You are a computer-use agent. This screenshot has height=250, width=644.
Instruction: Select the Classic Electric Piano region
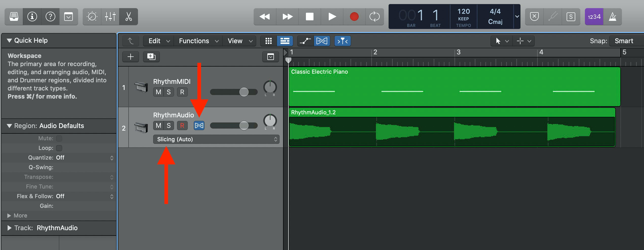coord(455,86)
